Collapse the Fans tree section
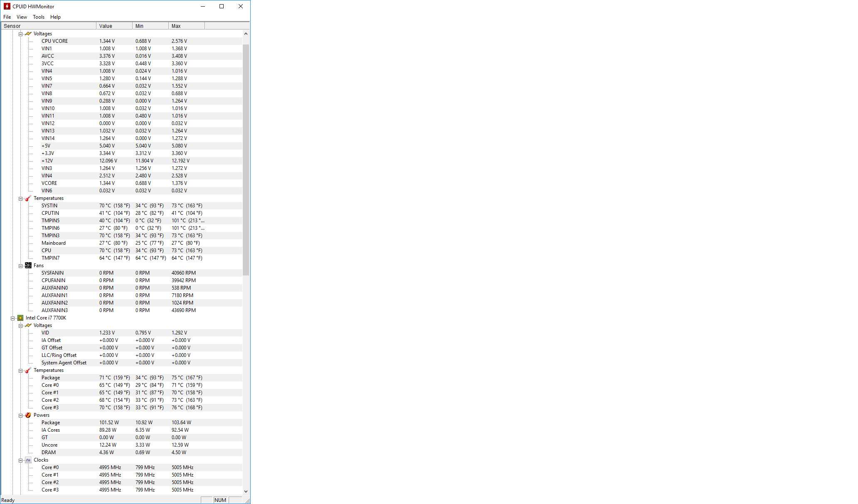The width and height of the screenshot is (858, 504). point(20,266)
